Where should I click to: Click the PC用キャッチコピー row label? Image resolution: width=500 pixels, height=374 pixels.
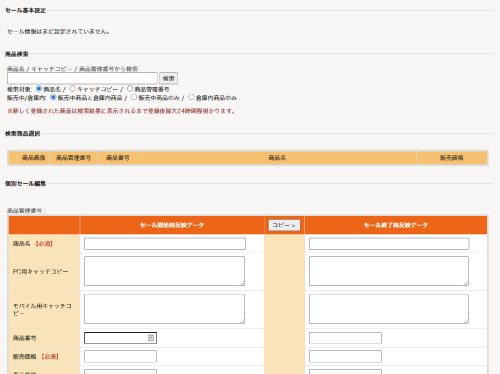pos(40,271)
